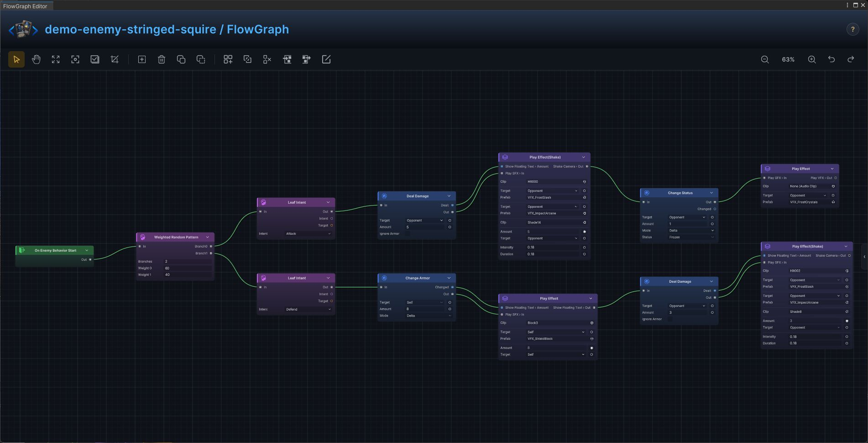Click the redo arrow icon
The height and width of the screenshot is (443, 868).
click(851, 59)
